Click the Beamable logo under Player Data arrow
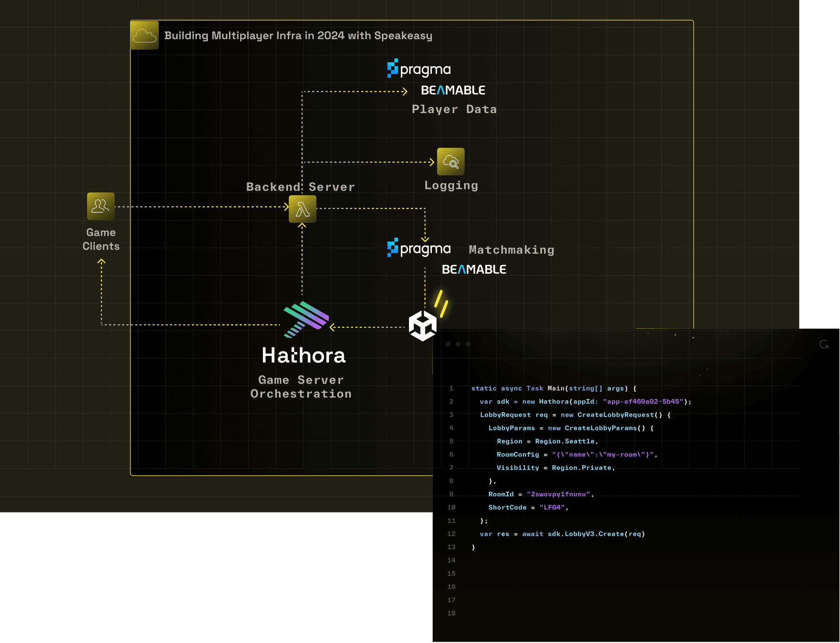This screenshot has height=643, width=840. pos(453,90)
